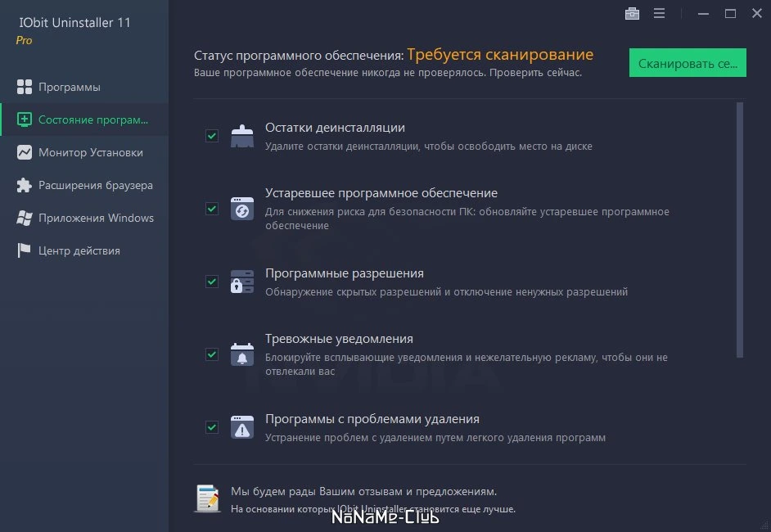Open the hamburger options menu
The width and height of the screenshot is (771, 532).
click(x=659, y=14)
